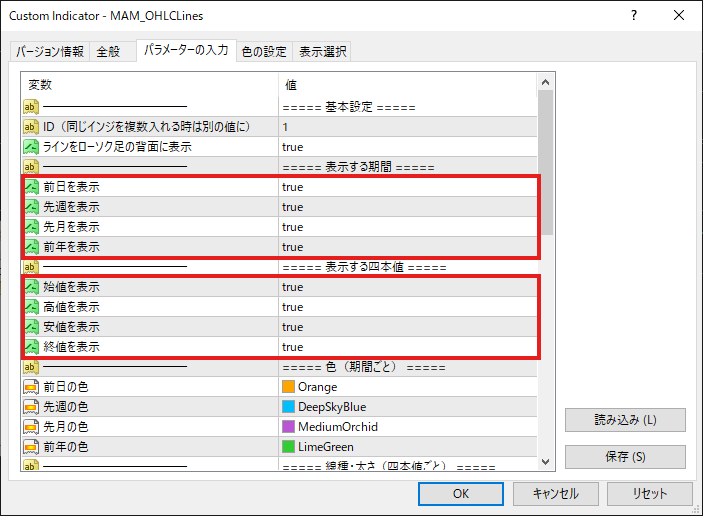Click the bool icon next to 終値を表示
703x516 pixels.
click(x=32, y=347)
